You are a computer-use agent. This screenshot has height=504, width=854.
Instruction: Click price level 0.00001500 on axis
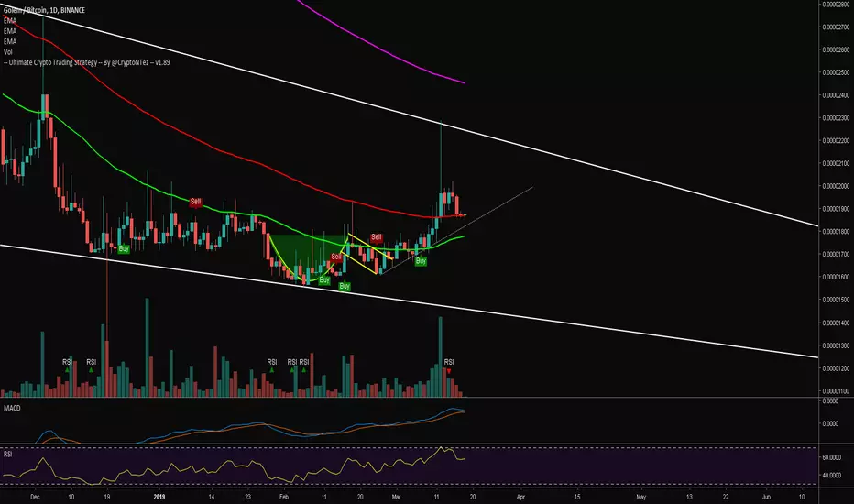(836, 300)
